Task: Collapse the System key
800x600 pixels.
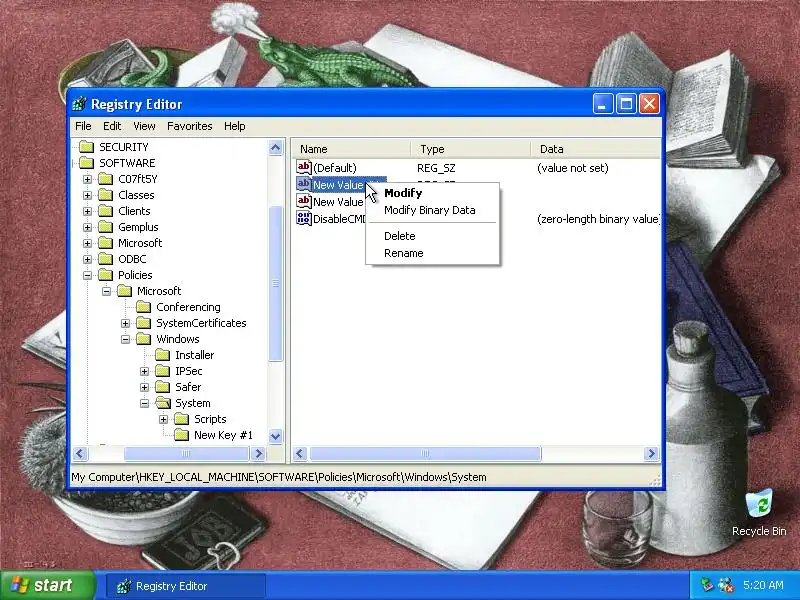Action: point(144,403)
